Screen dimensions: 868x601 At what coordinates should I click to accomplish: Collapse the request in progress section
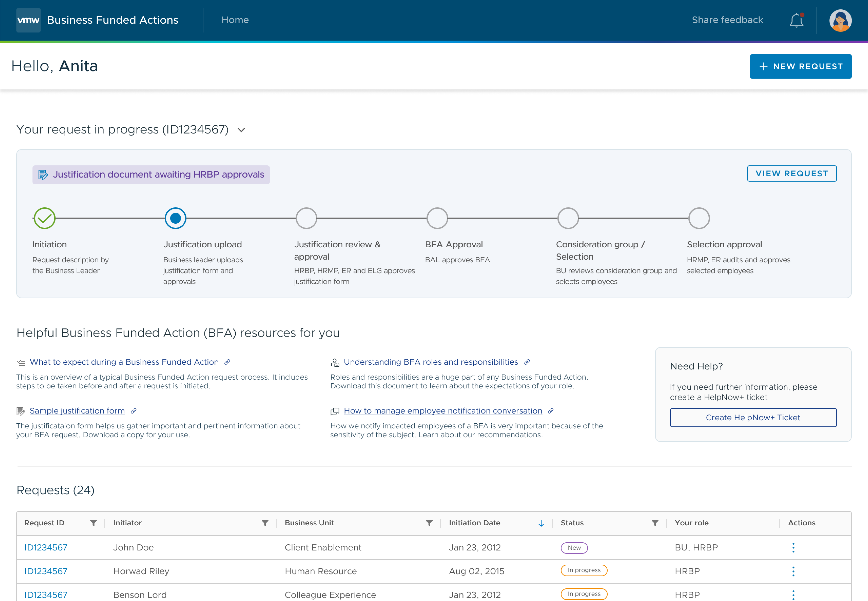(x=242, y=130)
